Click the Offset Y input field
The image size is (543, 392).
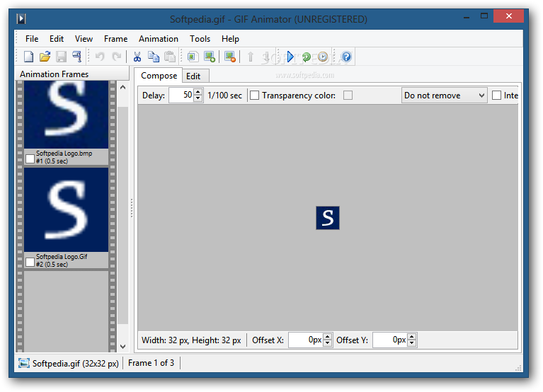tap(390, 340)
